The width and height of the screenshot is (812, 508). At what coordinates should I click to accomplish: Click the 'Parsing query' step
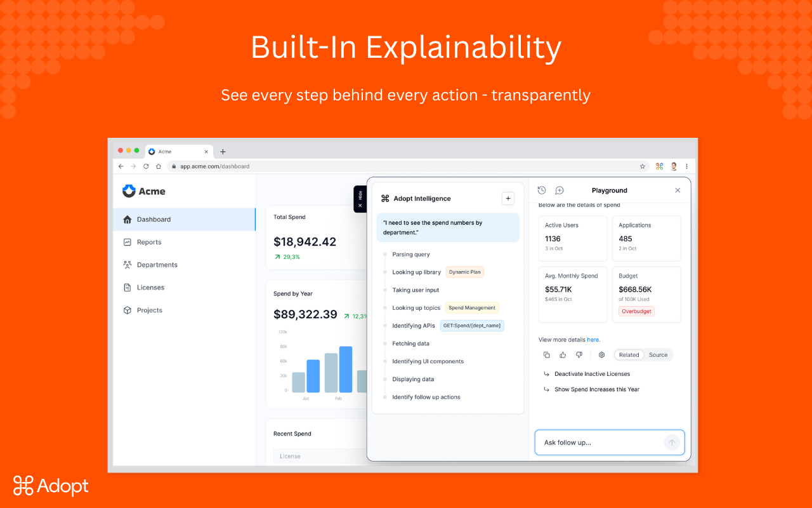point(411,255)
